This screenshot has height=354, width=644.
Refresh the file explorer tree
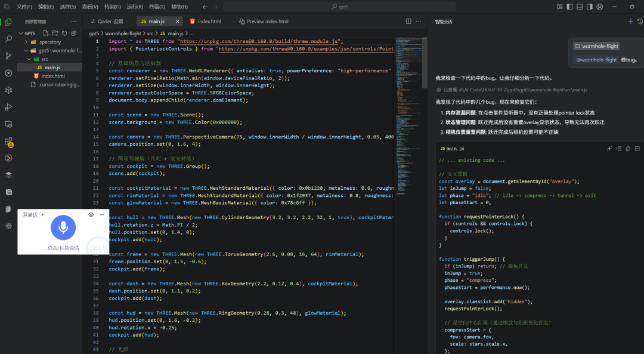click(x=64, y=33)
